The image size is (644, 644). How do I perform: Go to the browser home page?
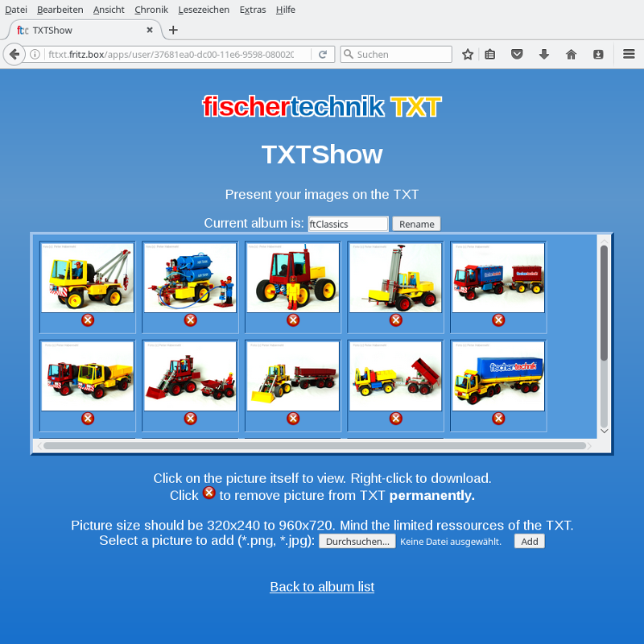pyautogui.click(x=571, y=54)
